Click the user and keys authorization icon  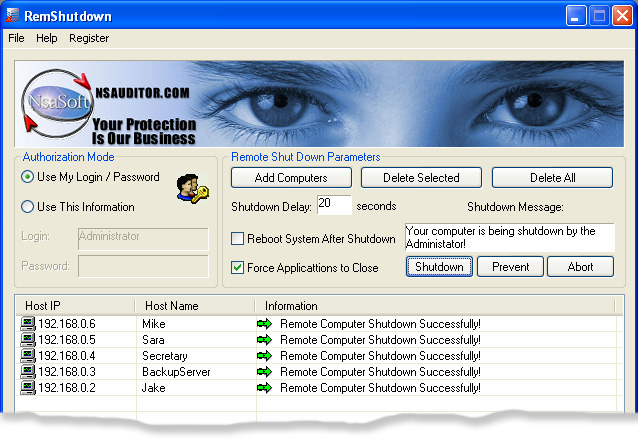click(190, 187)
